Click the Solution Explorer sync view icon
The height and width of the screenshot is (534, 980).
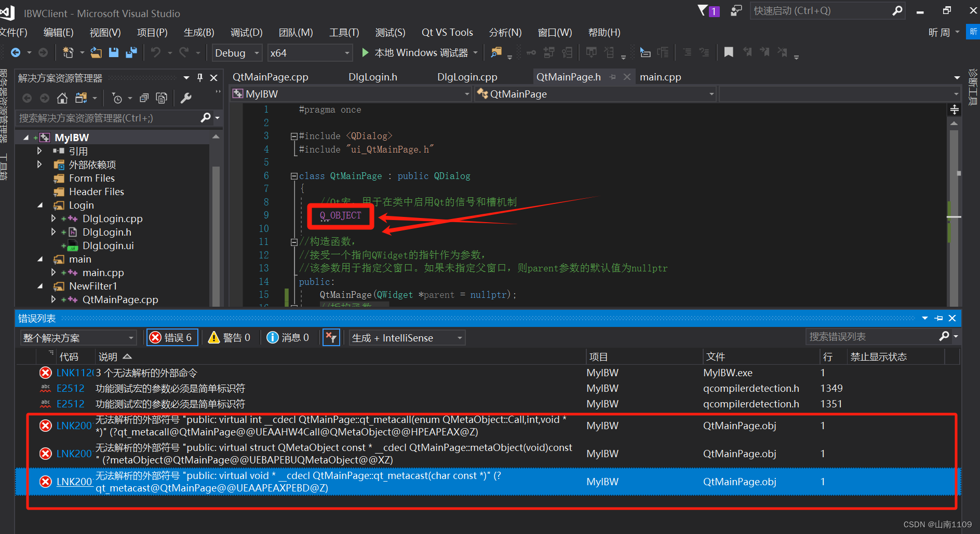pos(81,98)
